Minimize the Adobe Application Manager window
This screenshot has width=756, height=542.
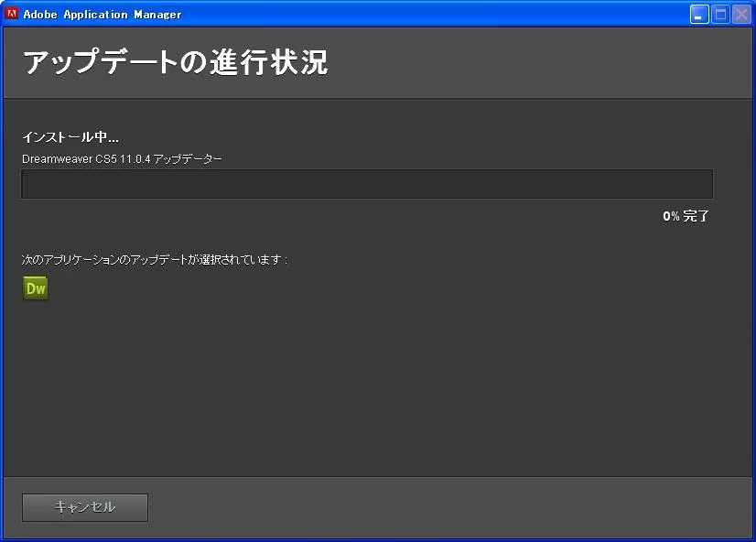[x=699, y=15]
